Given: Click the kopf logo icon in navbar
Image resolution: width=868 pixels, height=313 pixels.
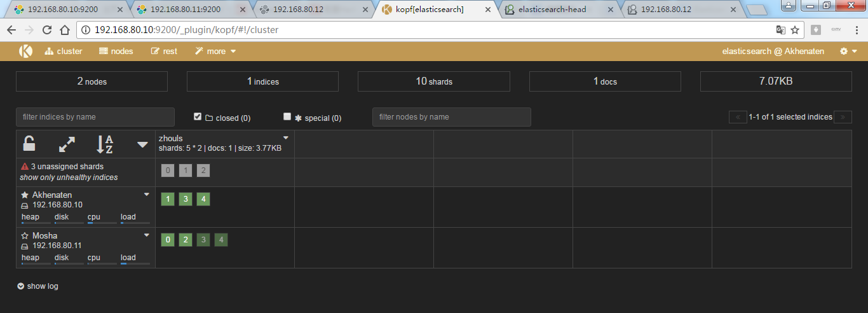Looking at the screenshot, I should 25,51.
